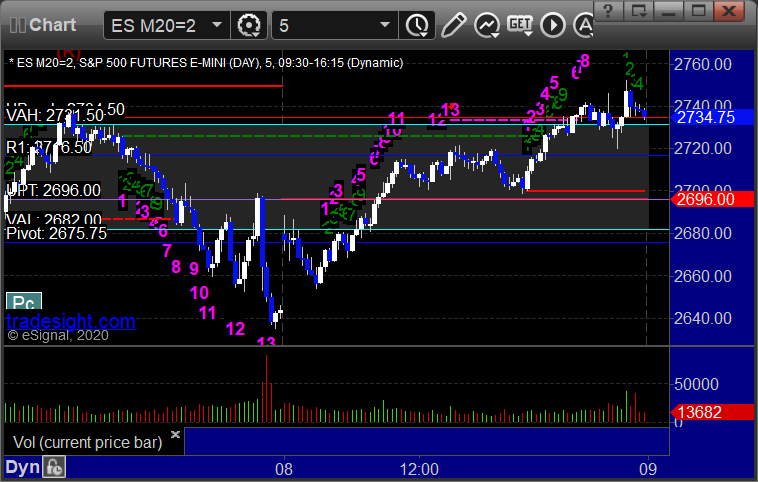Open the chart type line icon
Image resolution: width=758 pixels, height=482 pixels.
tap(487, 25)
